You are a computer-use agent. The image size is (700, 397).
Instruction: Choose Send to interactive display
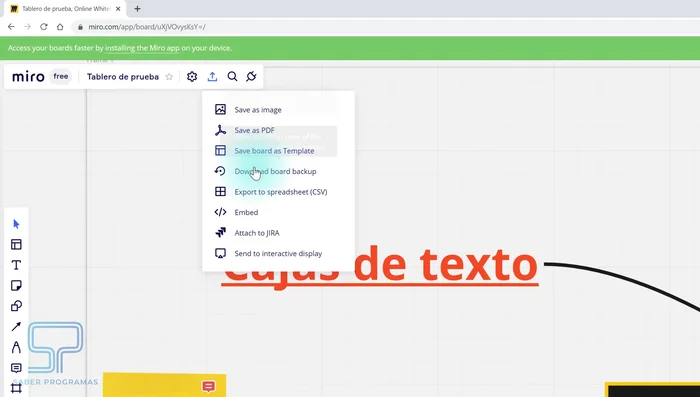click(278, 253)
